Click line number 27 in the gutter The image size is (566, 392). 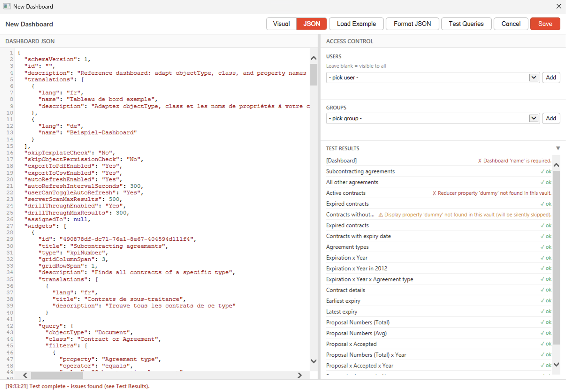point(10,226)
